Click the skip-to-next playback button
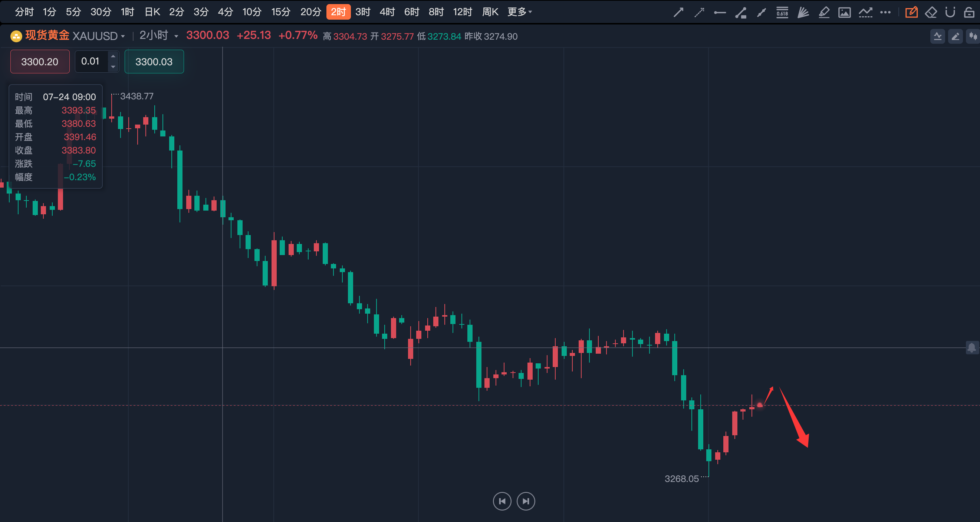Viewport: 980px width, 522px height. pyautogui.click(x=526, y=501)
